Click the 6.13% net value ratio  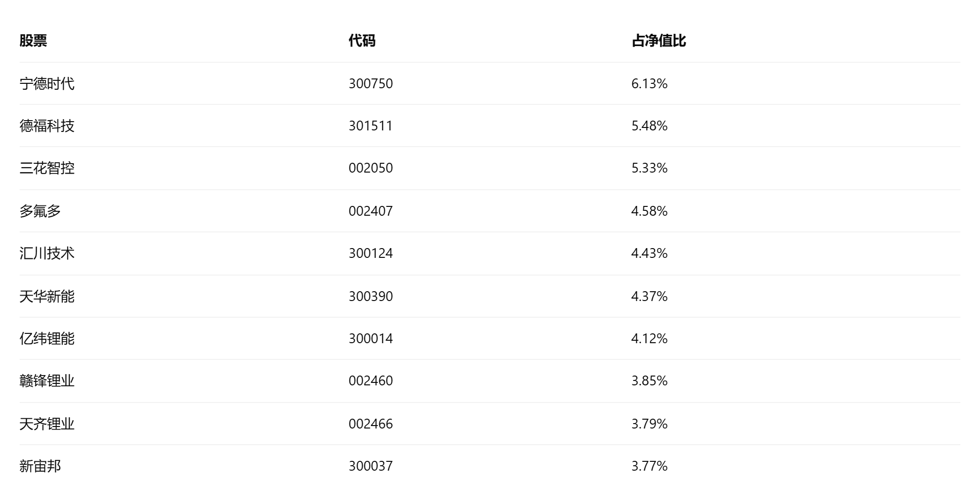point(649,84)
